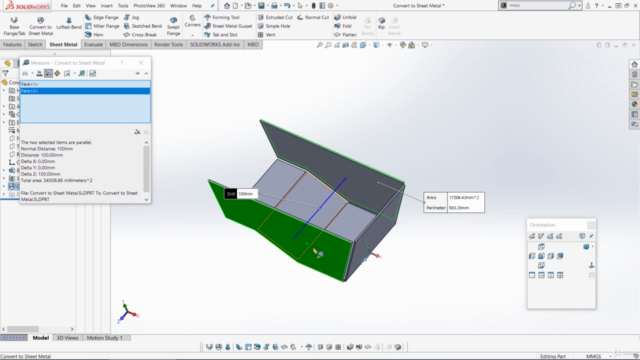Viewport: 640px width, 360px height.
Task: Switch to Motion Study 1 tab
Action: point(104,338)
